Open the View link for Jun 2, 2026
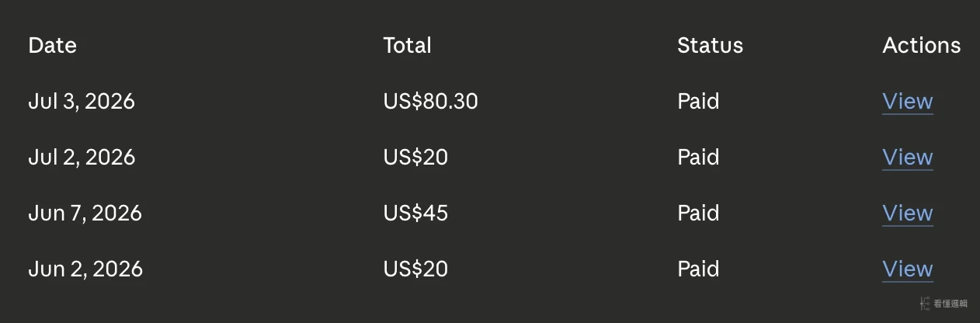980x323 pixels. (x=908, y=269)
